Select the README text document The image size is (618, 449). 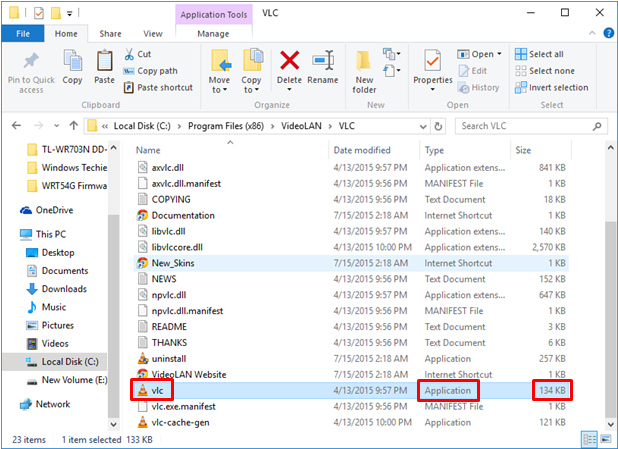pos(351,327)
